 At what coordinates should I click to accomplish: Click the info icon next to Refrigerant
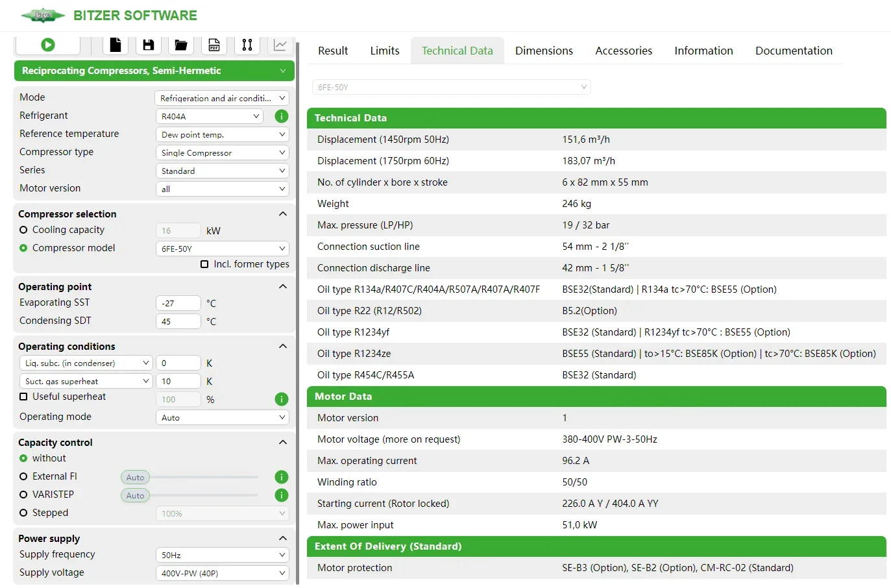(281, 116)
